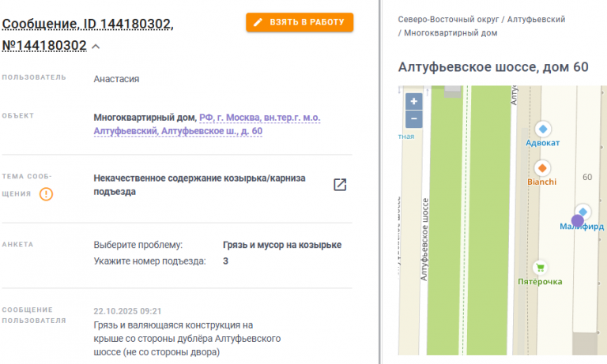Screen dimensions: 607x364
Task: Click the orange warning icon beside 'Тема сообщения'
Action: 46,193
